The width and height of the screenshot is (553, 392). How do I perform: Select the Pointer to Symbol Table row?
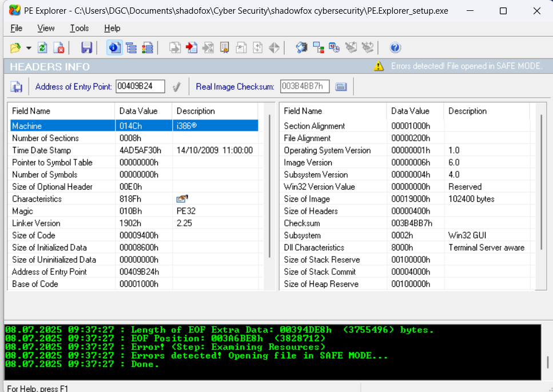[134, 162]
